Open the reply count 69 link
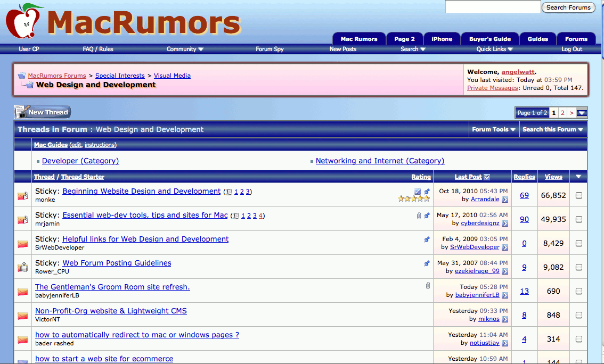 click(524, 195)
